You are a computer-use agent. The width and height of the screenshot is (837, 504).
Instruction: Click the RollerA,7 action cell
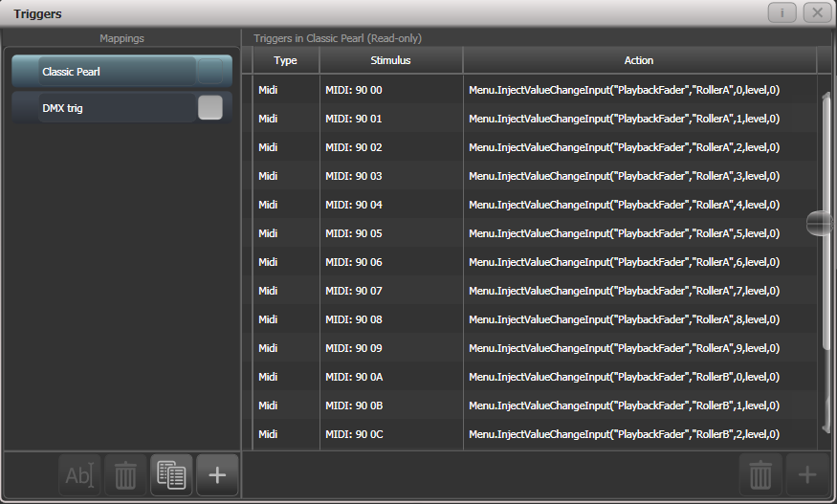pyautogui.click(x=640, y=291)
